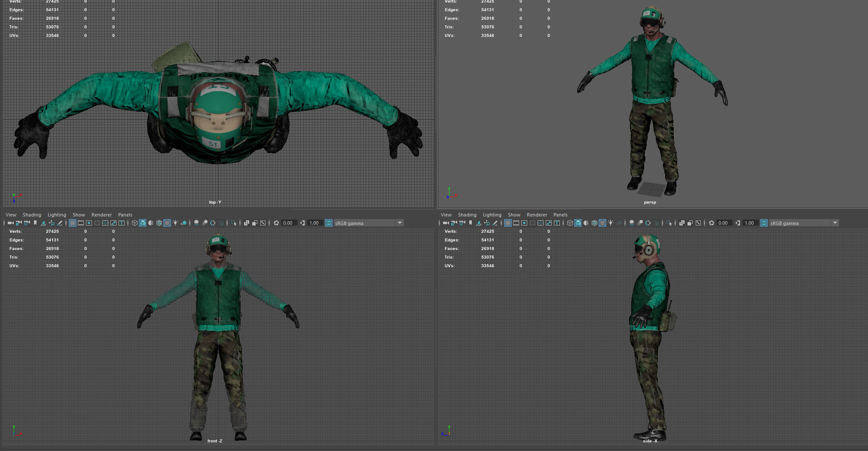The image size is (868, 451).
Task: Toggle Use Default Material in front panel toolbar
Action: pyautogui.click(x=151, y=223)
